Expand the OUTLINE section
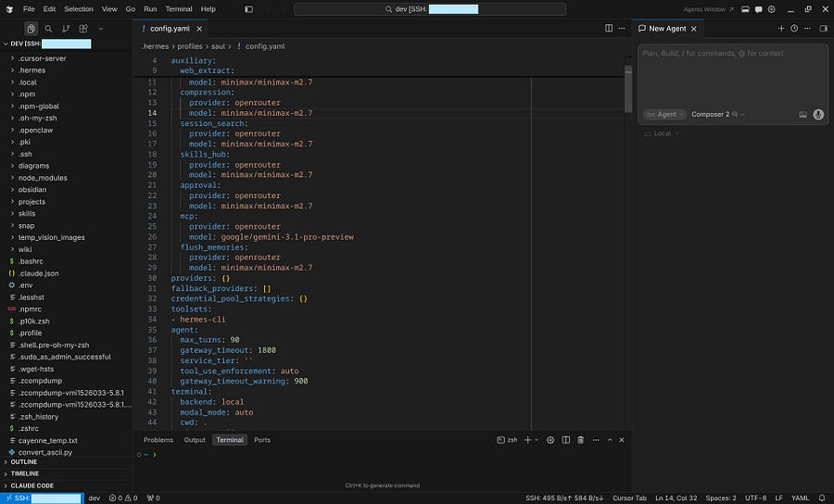The image size is (834, 504). [24, 461]
